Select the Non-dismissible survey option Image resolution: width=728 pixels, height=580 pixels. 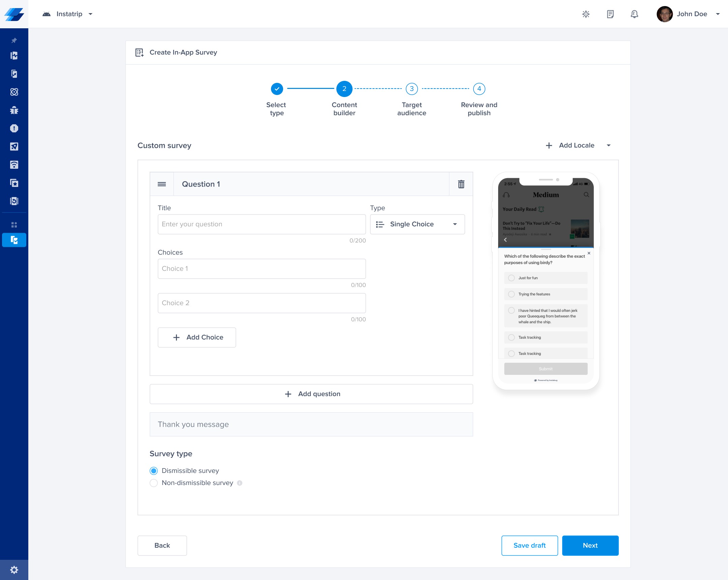(154, 482)
